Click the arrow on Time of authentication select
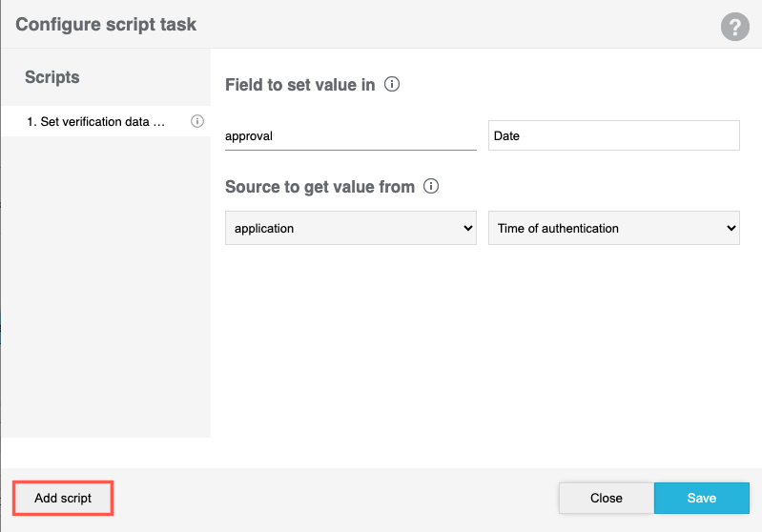Viewport: 762px width, 532px height. click(731, 229)
